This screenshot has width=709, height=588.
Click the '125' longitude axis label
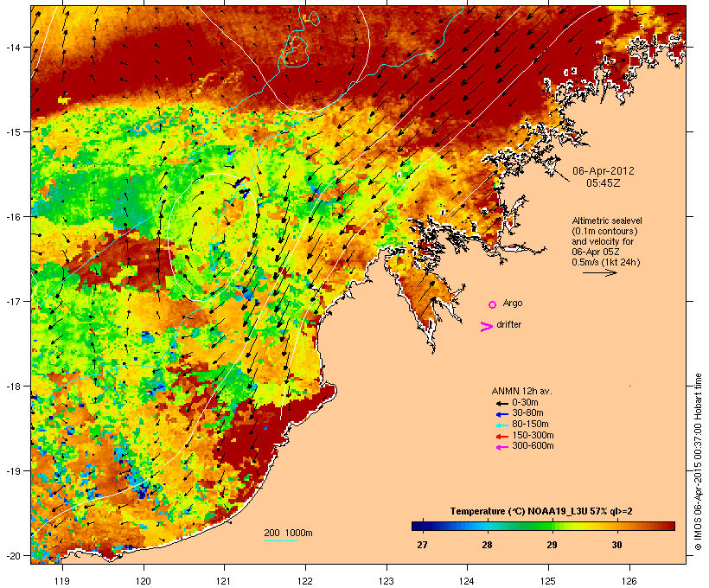pos(548,581)
